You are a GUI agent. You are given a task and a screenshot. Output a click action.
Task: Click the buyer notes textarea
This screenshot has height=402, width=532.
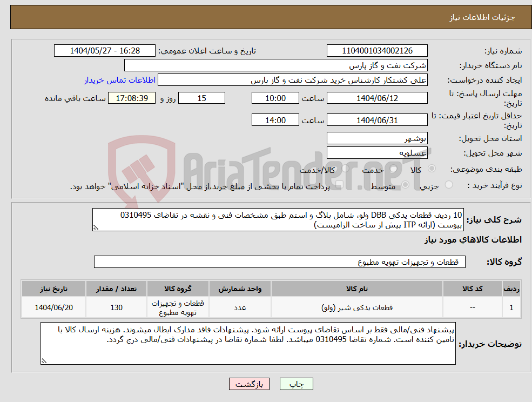[248, 343]
